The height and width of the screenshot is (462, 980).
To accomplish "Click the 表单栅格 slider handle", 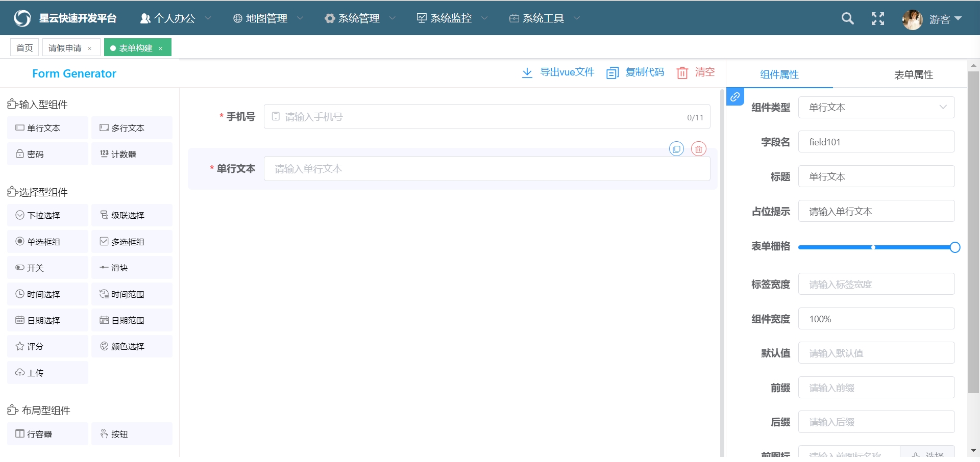I will [x=955, y=247].
